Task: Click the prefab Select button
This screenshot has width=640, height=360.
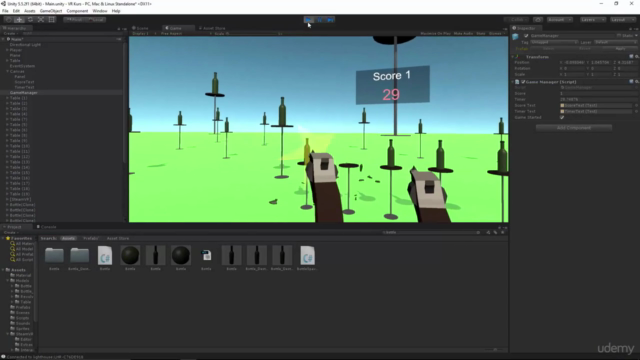Action: [548, 49]
